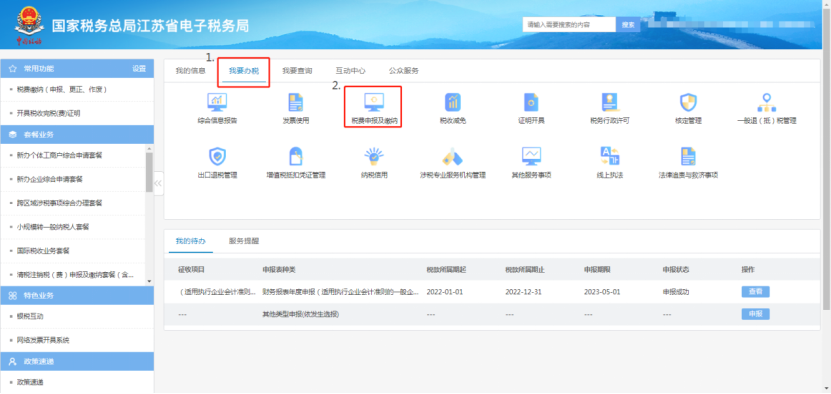Switch to 互动中心 tab
The width and height of the screenshot is (831, 394).
point(350,71)
